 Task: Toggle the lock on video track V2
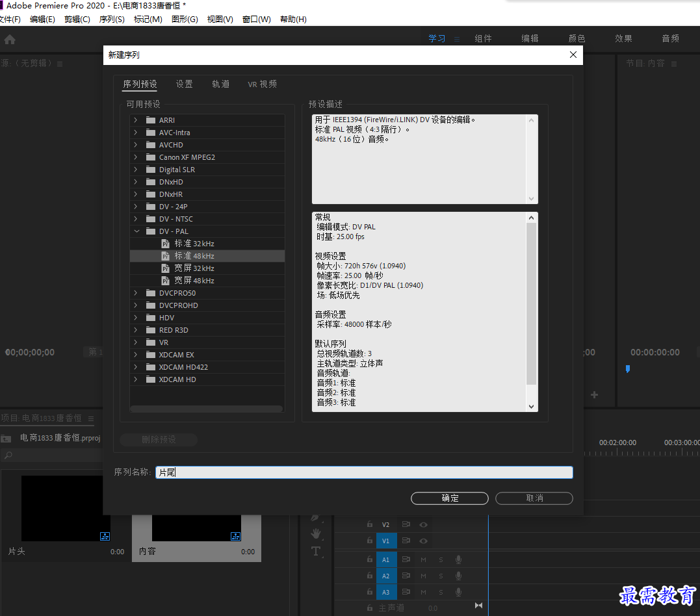370,524
